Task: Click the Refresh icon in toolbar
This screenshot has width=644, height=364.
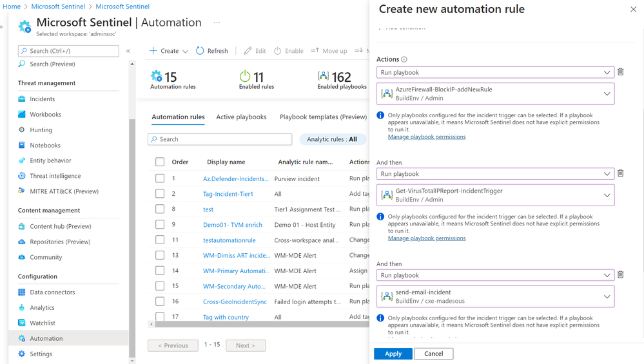Action: tap(200, 51)
